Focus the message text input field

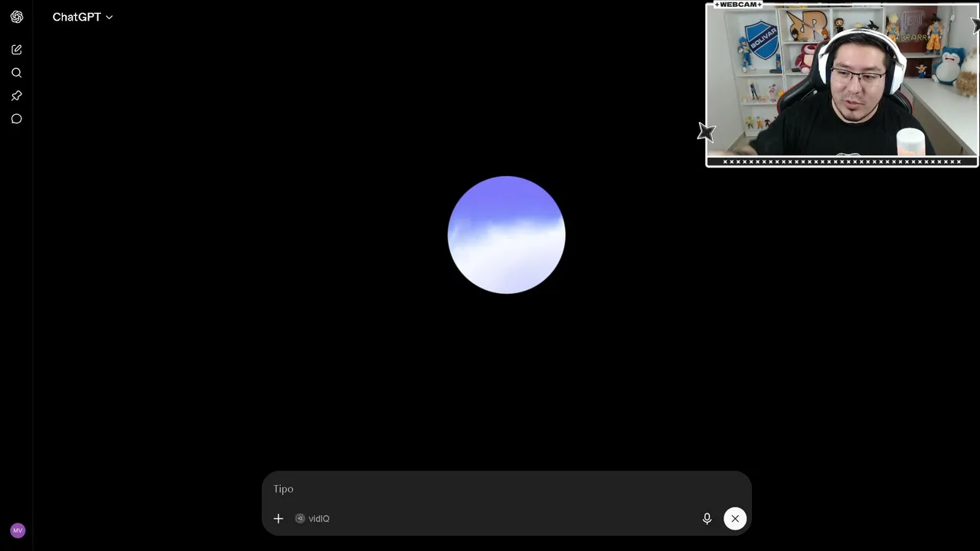click(507, 489)
